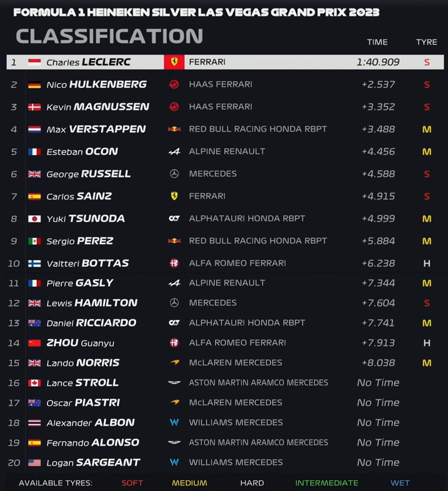Click Red Bull logo in Verstappen's row
Screen dimensions: 448x491
pyautogui.click(x=174, y=129)
